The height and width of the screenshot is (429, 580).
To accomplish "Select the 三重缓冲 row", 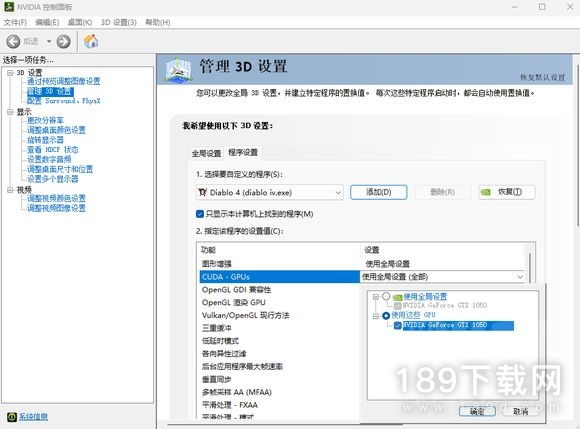I will tap(280, 328).
